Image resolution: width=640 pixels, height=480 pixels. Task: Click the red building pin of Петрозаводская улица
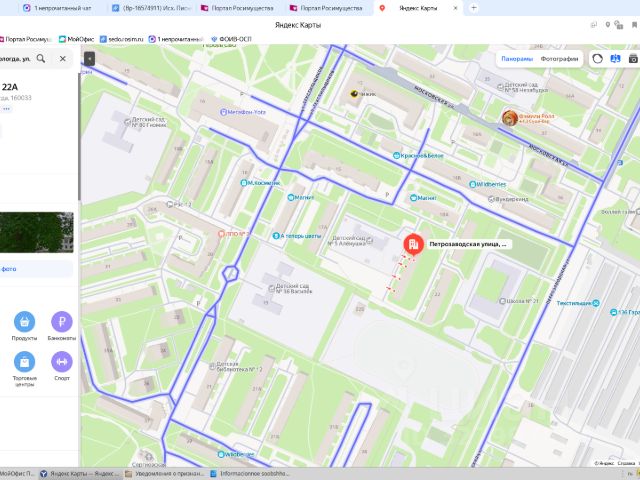coord(413,244)
